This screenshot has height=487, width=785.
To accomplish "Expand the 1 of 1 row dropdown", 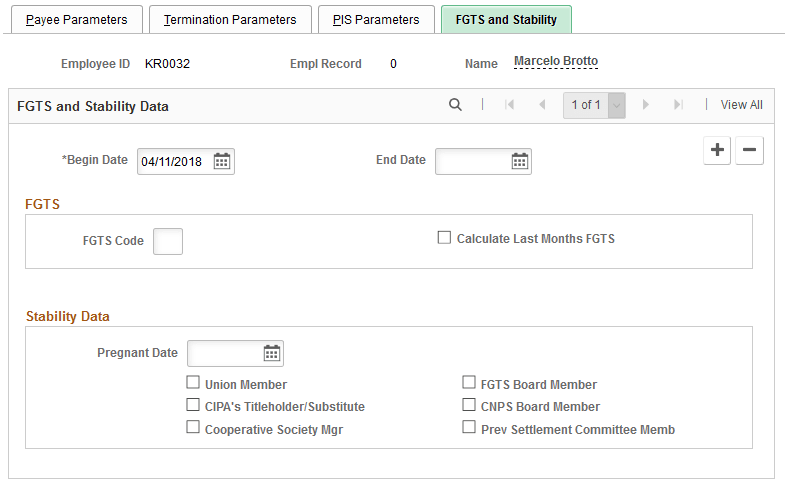I will coord(617,105).
